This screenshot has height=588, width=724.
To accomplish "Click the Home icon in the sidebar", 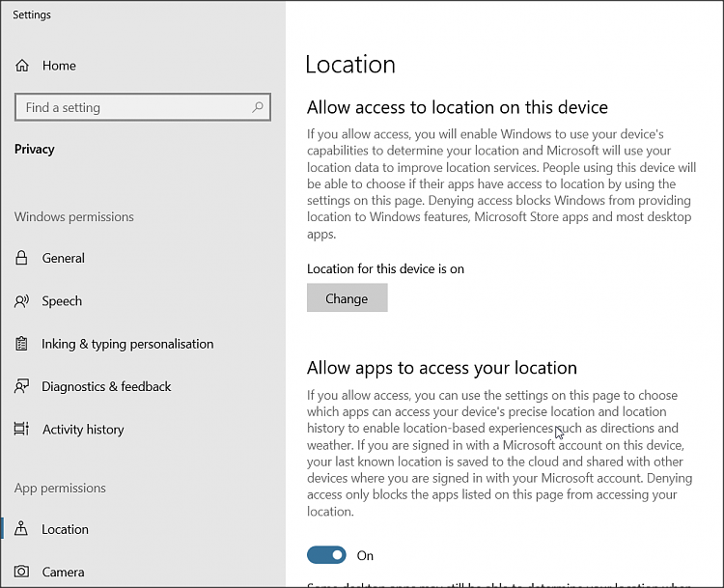I will pos(22,66).
